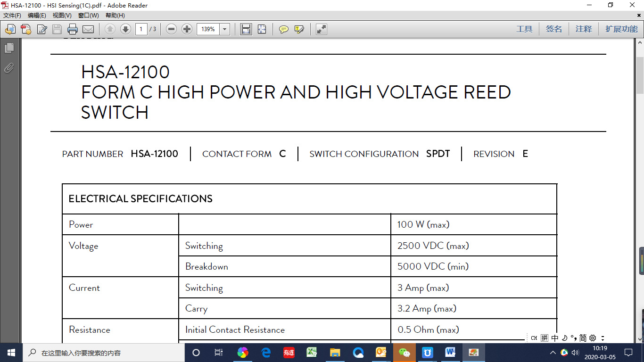
Task: Open Microsoft Edge from the taskbar
Action: coord(266,353)
